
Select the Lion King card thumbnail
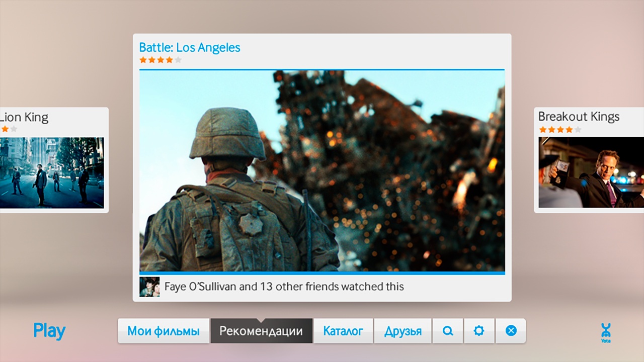[52, 172]
